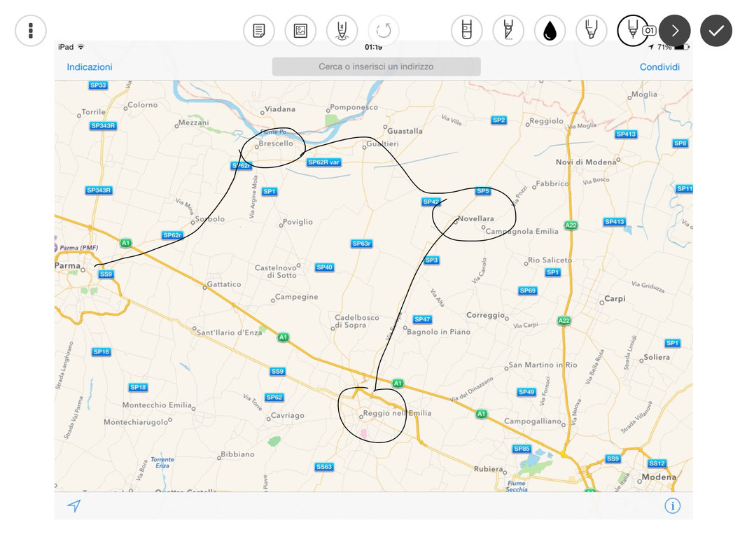Tap the battery icon in status bar
The width and height of the screenshot is (747, 560).
tap(682, 47)
